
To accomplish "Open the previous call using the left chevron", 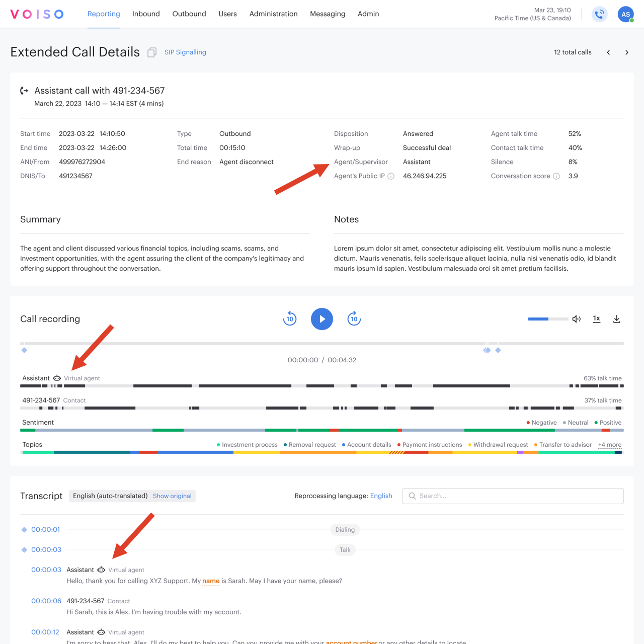I will coord(608,52).
